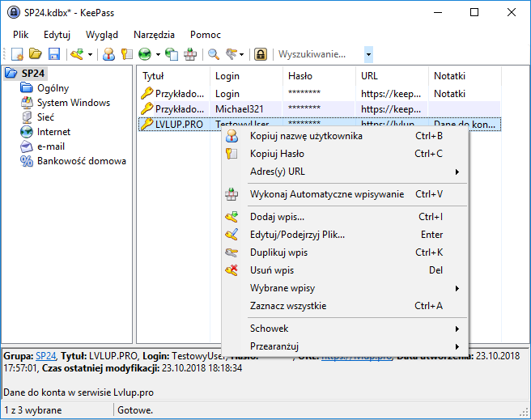This screenshot has width=531, height=420.
Task: Lock the workspace with the padlock icon
Action: click(x=261, y=54)
